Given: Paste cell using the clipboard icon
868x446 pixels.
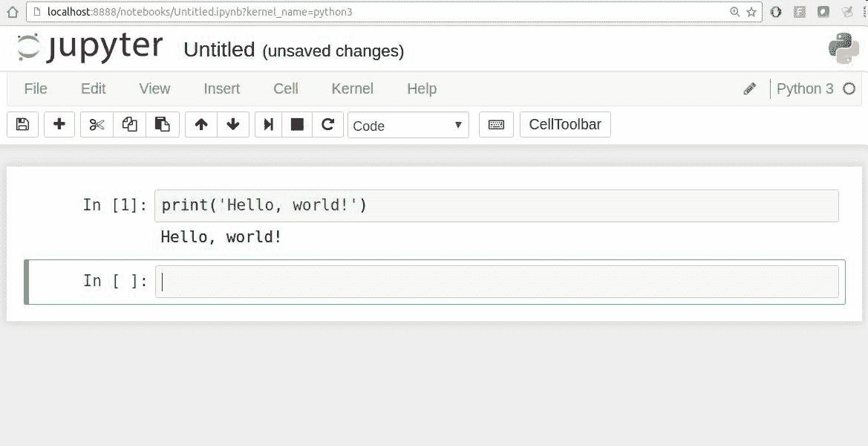Looking at the screenshot, I should coord(163,124).
